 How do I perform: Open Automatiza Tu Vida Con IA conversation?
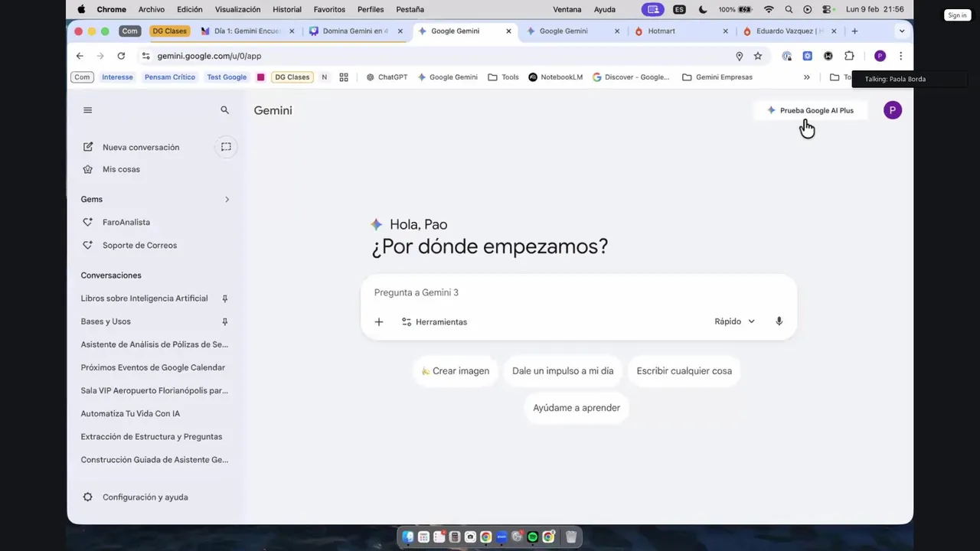[130, 413]
